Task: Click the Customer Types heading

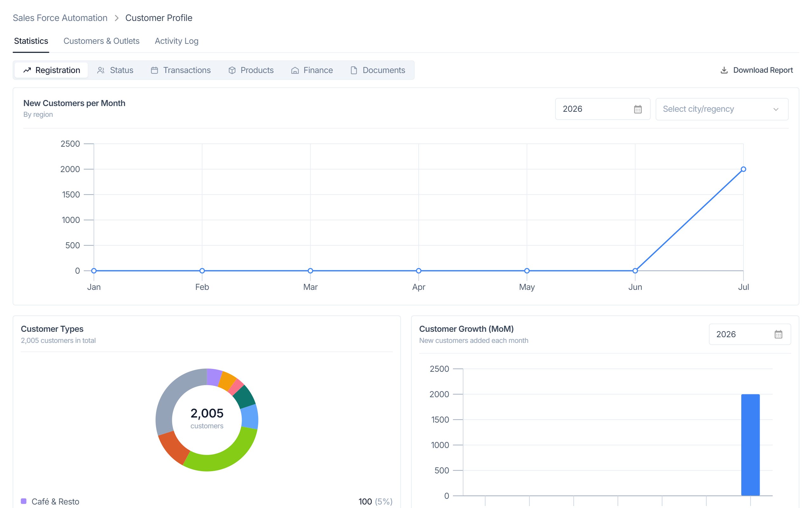Action: [52, 329]
